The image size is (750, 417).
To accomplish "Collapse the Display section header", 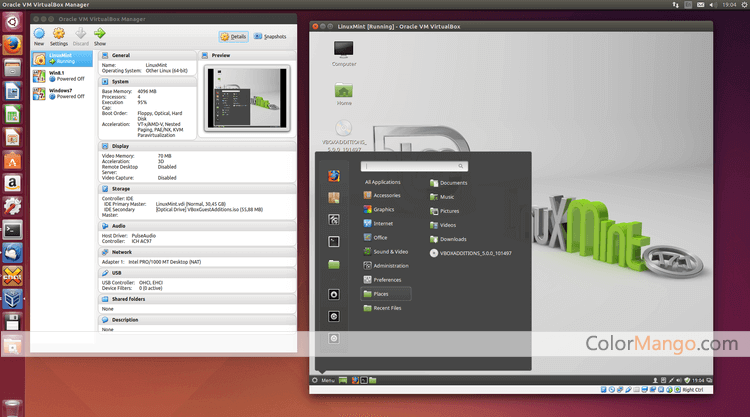I will pyautogui.click(x=197, y=146).
